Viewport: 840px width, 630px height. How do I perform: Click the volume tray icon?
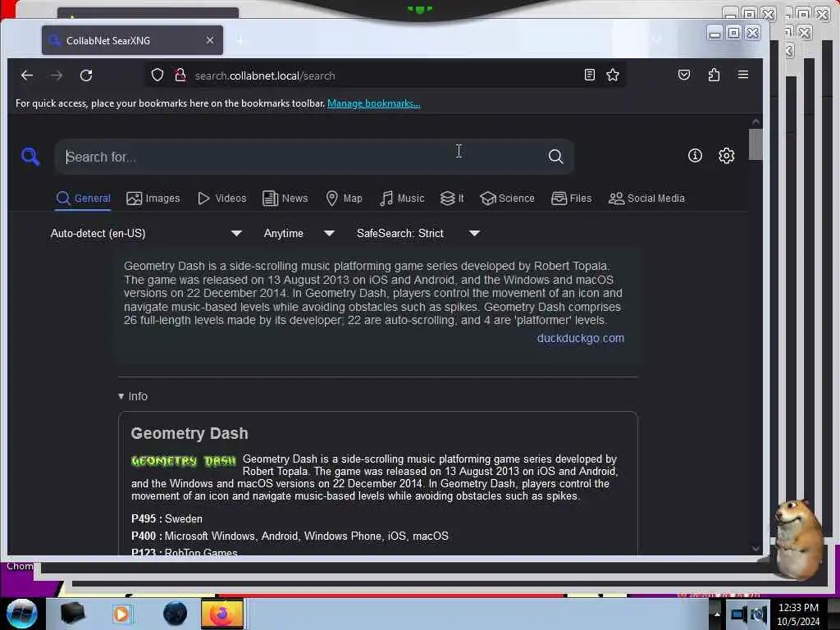coord(758,614)
